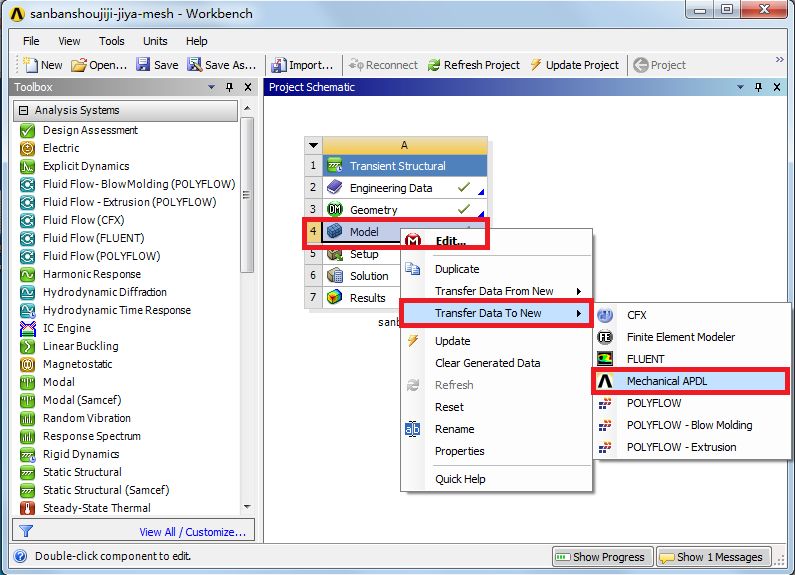This screenshot has width=795, height=575.
Task: Choose Duplicate in the context menu
Action: [x=457, y=269]
